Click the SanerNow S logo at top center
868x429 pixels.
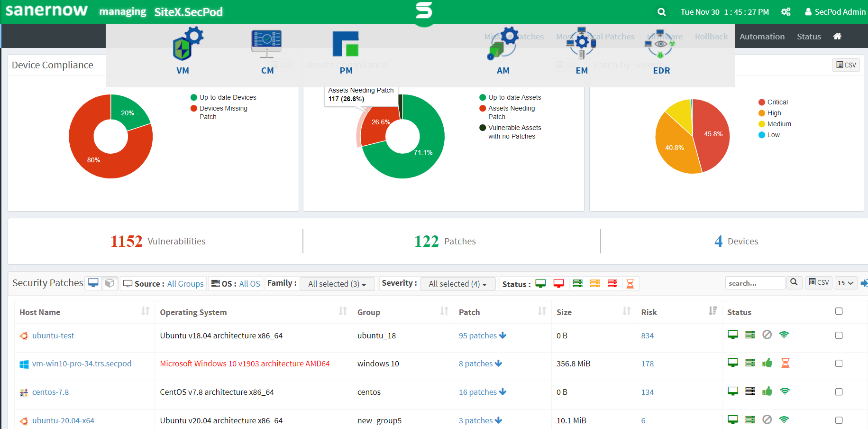coord(424,10)
